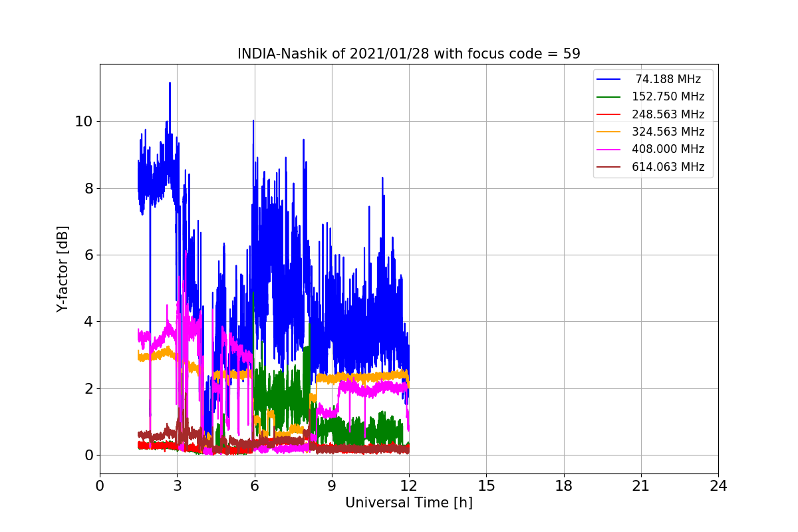
Task: Click the x-axis tick label 21
Action: coord(641,486)
